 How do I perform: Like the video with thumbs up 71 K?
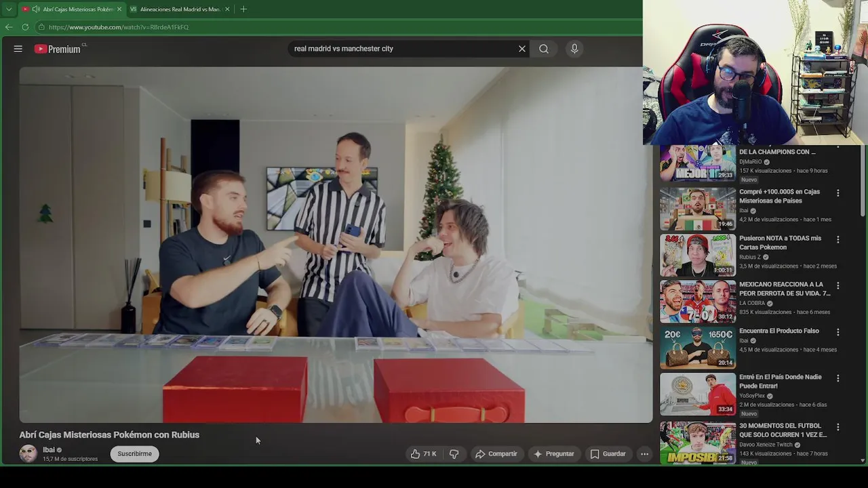tap(423, 453)
